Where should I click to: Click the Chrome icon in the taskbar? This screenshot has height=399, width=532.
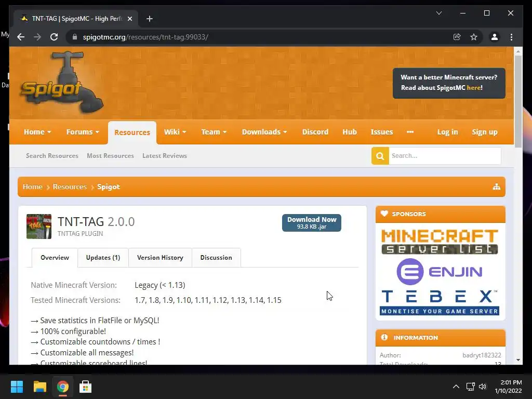point(62,387)
